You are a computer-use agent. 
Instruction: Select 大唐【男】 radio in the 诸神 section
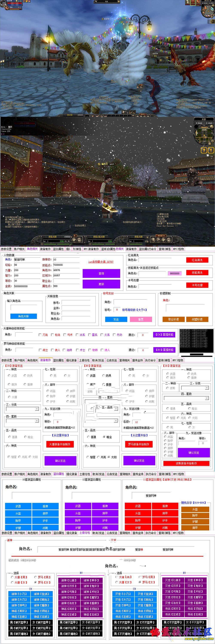coord(12,577)
